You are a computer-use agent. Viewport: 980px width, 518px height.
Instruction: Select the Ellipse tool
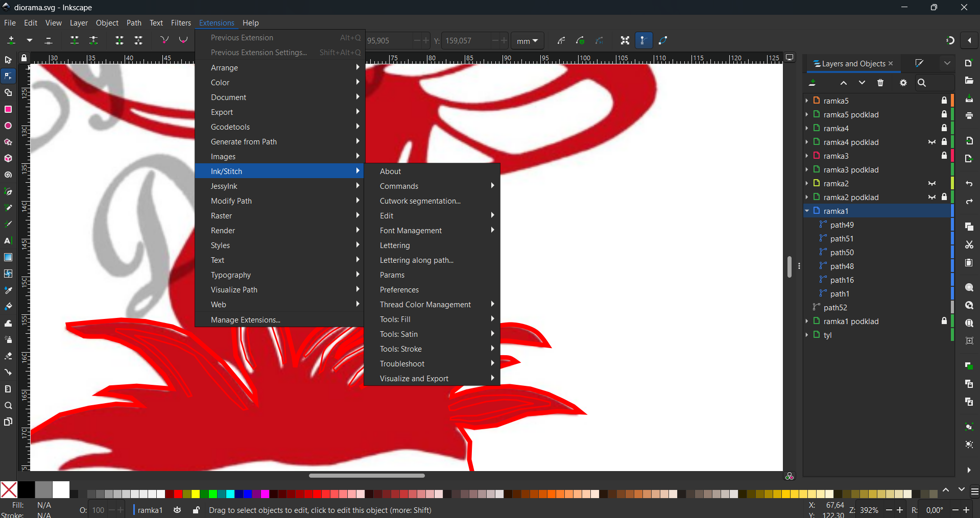8,126
